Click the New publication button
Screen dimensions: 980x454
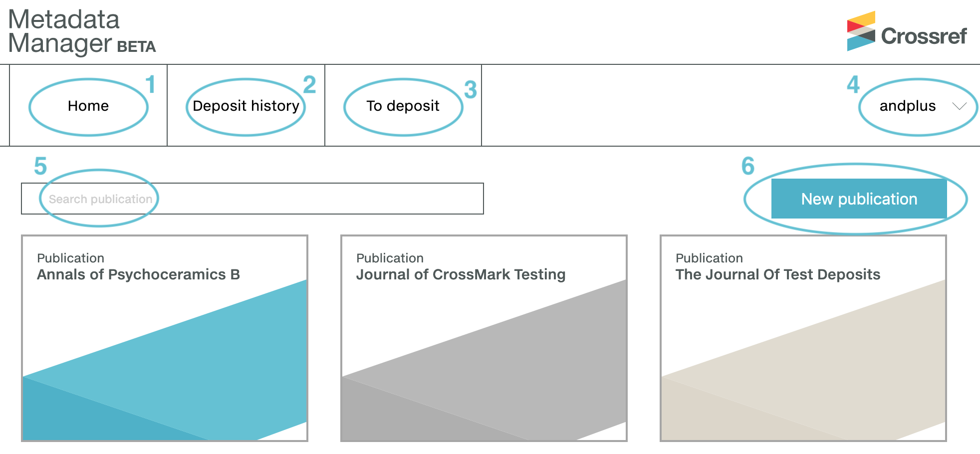click(859, 199)
